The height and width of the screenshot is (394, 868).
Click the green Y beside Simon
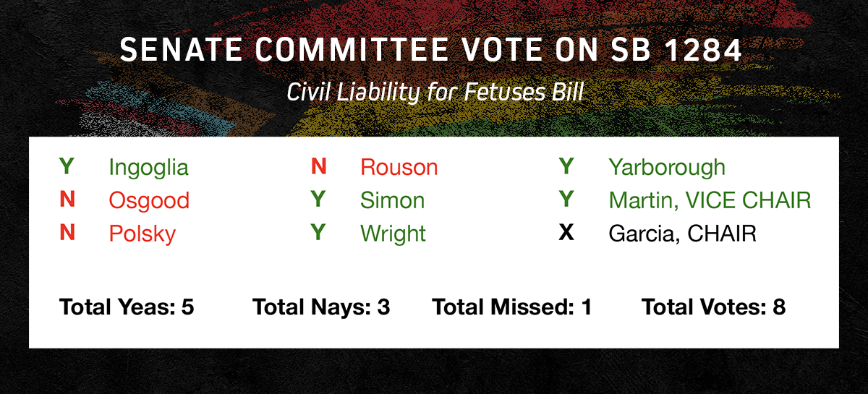pos(318,200)
